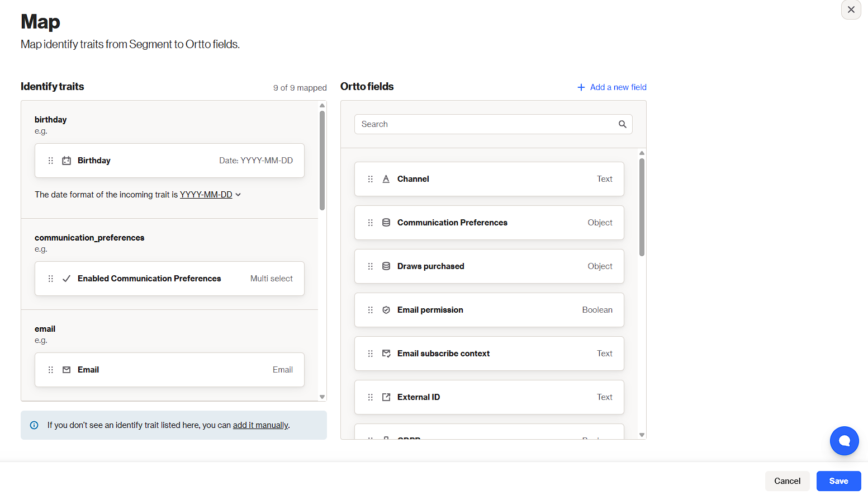Open the live chat bubble
This screenshot has height=499, width=868.
click(844, 441)
